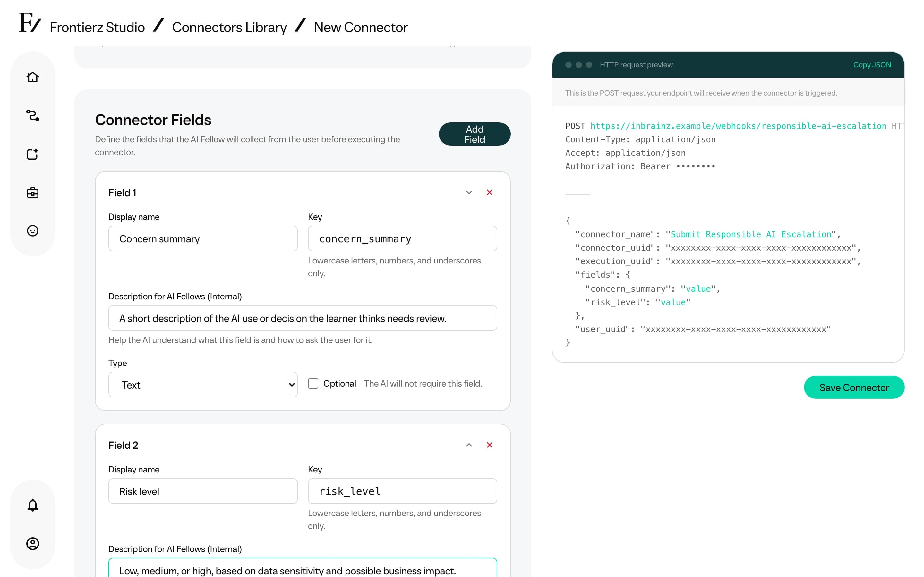Open the briefcase icon in sidebar
Image resolution: width=924 pixels, height=577 pixels.
click(x=32, y=192)
